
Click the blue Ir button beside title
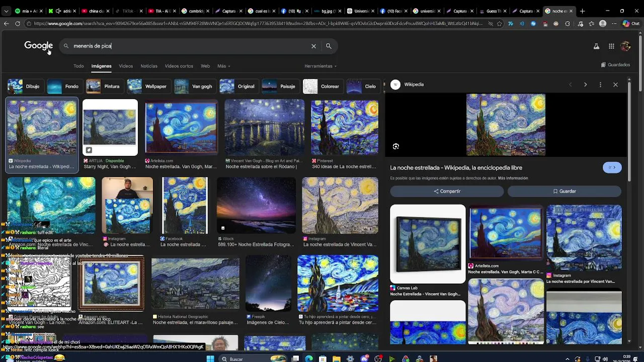click(612, 167)
